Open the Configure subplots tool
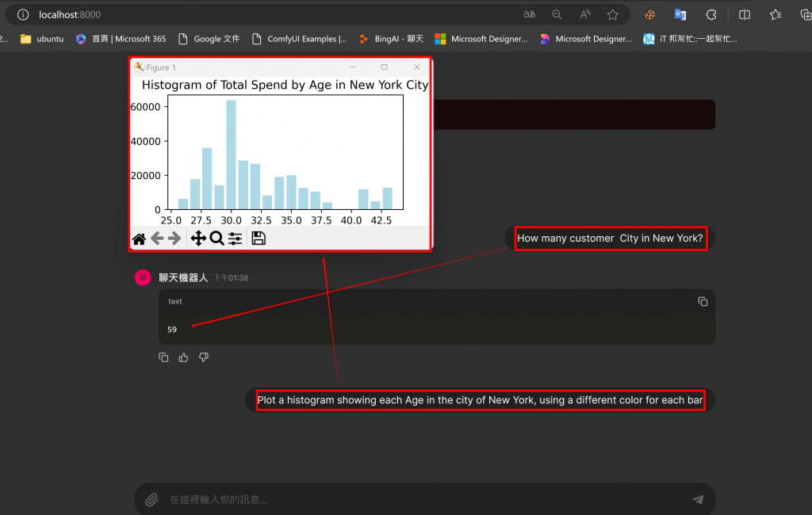Image resolution: width=812 pixels, height=515 pixels. tap(235, 238)
